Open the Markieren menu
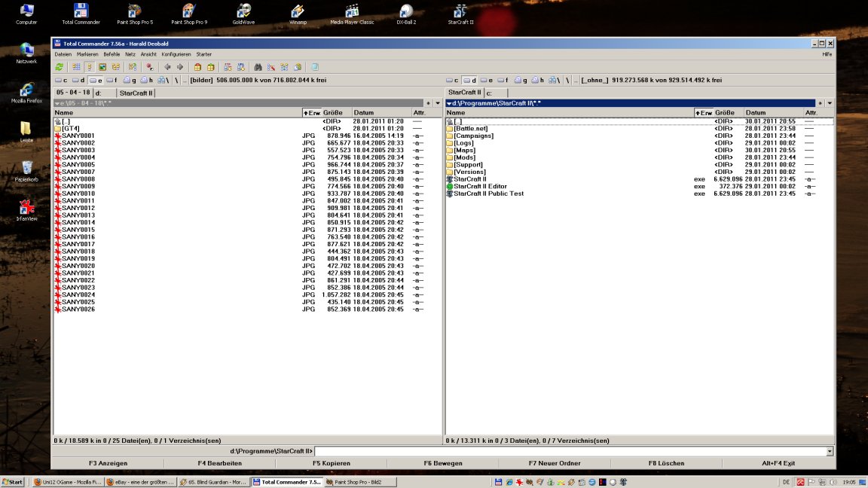The width and height of the screenshot is (868, 488). click(87, 54)
